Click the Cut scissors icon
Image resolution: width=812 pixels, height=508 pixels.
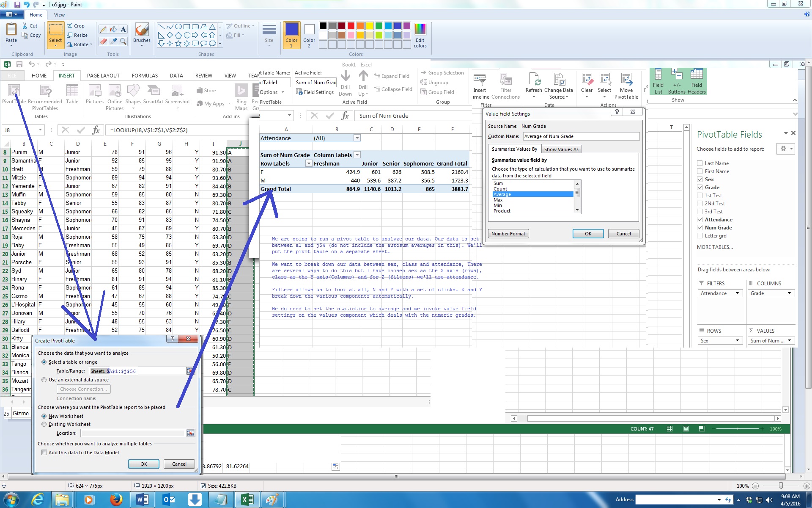(x=25, y=26)
